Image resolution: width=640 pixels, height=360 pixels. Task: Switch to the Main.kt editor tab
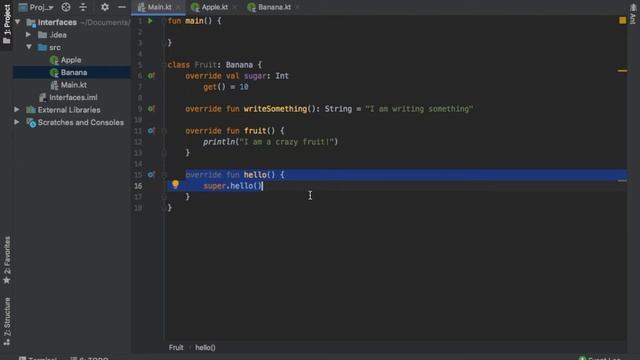coord(159,7)
